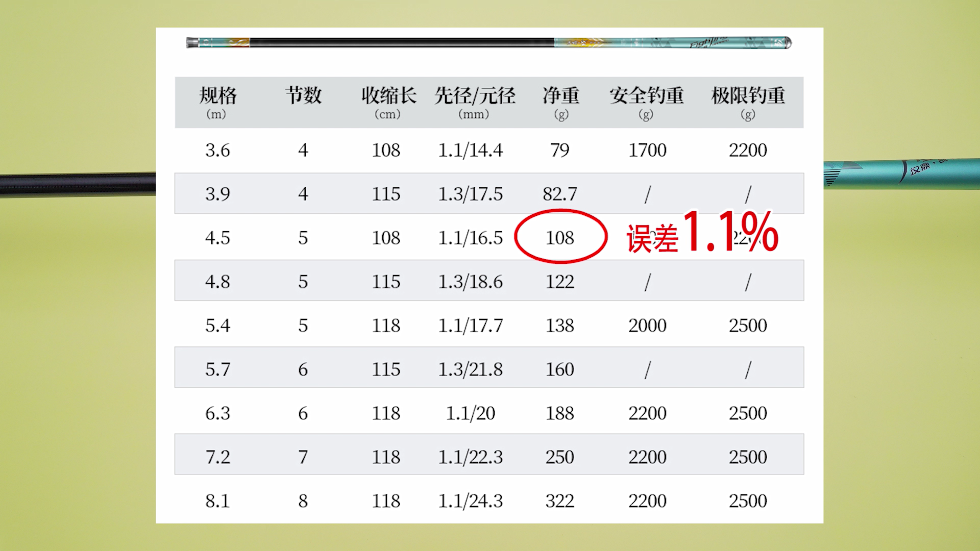980x551 pixels.
Task: Click limit load value 2200 in 3.6 row
Action: [x=748, y=150]
